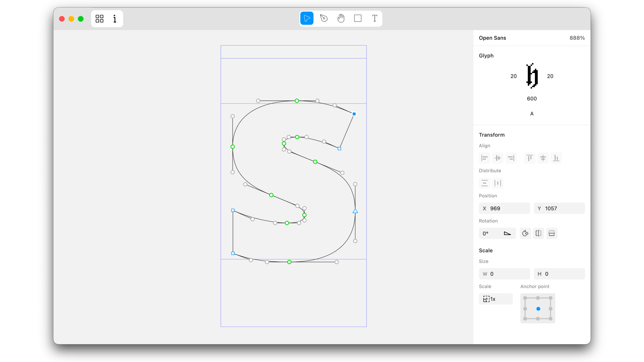Viewport: 644px width, 362px height.
Task: Click the rotate by 90° button
Action: (x=525, y=233)
